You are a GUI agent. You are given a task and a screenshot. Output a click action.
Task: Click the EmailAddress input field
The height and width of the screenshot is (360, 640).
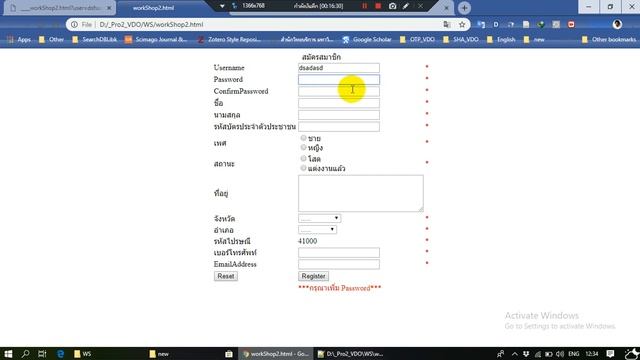(x=339, y=264)
